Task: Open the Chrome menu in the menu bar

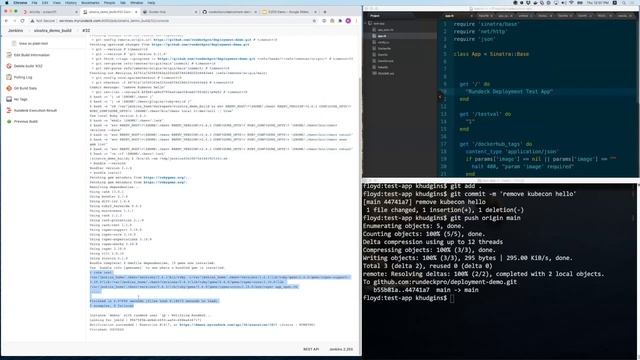Action: pyautogui.click(x=20, y=2)
